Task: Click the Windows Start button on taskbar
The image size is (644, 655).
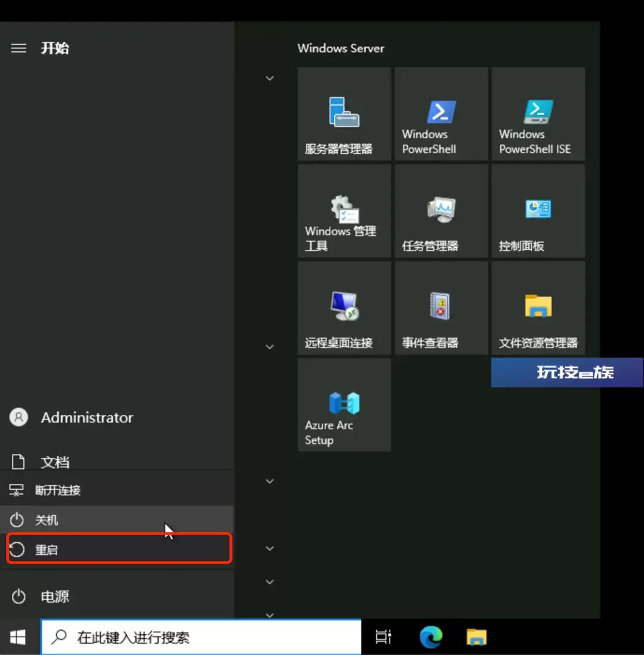Action: [18, 637]
